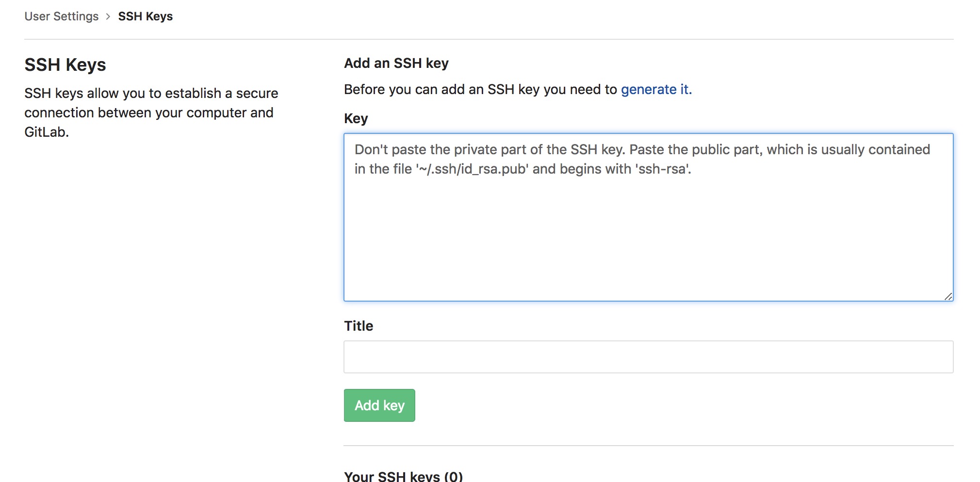Viewport: 980px width, 482px height.
Task: Focus the empty area of the Key textarea
Action: point(648,238)
